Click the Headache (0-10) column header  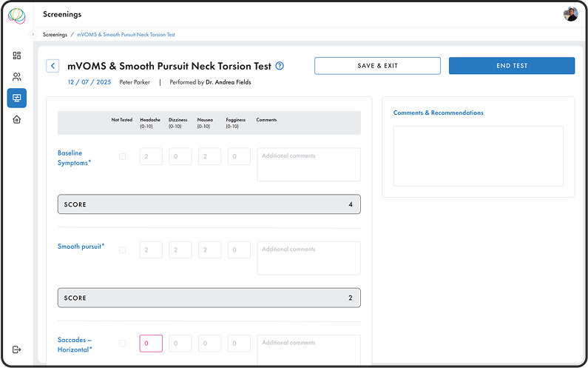150,123
